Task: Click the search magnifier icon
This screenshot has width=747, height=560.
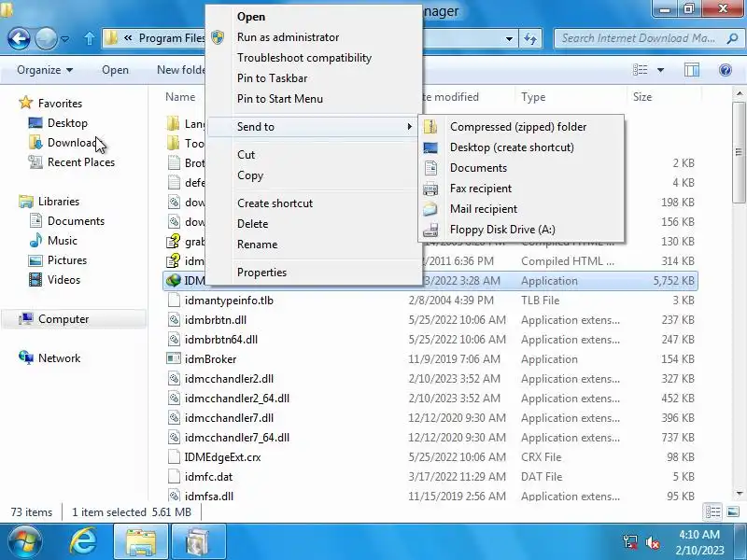Action: 732,38
